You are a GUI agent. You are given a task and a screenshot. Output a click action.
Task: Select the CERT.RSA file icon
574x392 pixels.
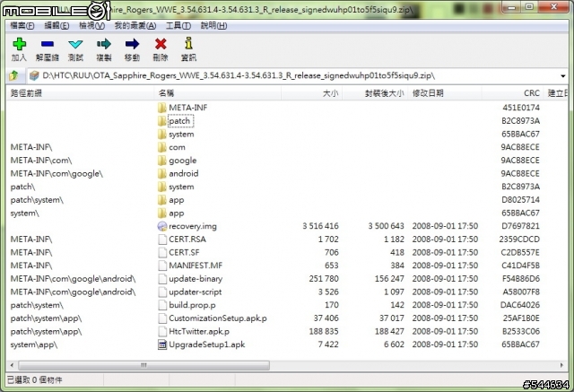point(162,240)
